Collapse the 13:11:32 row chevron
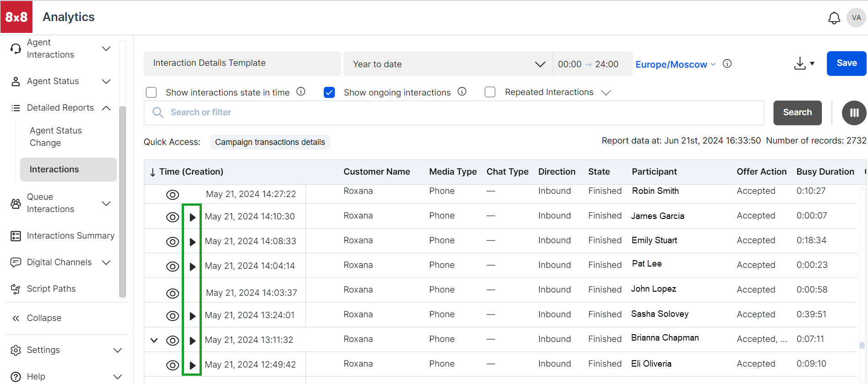The image size is (868, 384). point(154,340)
